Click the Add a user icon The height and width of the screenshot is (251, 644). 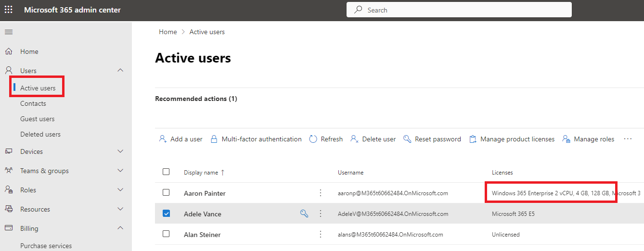point(163,139)
